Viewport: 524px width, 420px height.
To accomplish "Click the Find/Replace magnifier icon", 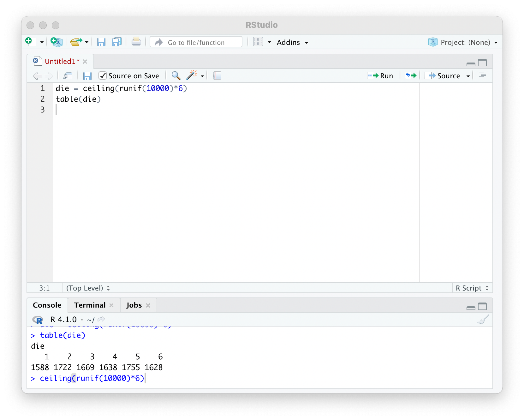I will pos(176,75).
